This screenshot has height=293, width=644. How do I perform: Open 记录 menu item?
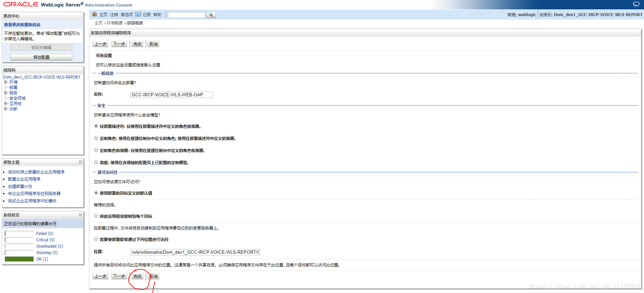tap(146, 14)
